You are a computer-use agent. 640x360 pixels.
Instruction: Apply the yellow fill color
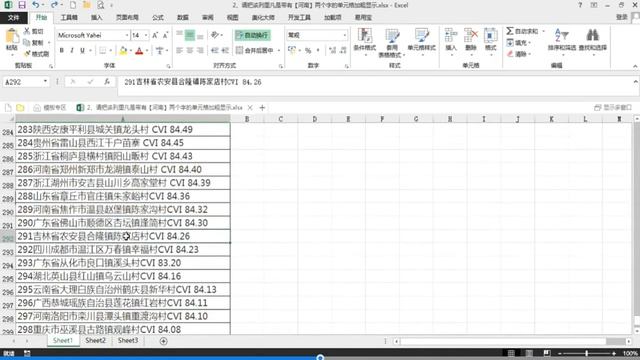(123, 51)
